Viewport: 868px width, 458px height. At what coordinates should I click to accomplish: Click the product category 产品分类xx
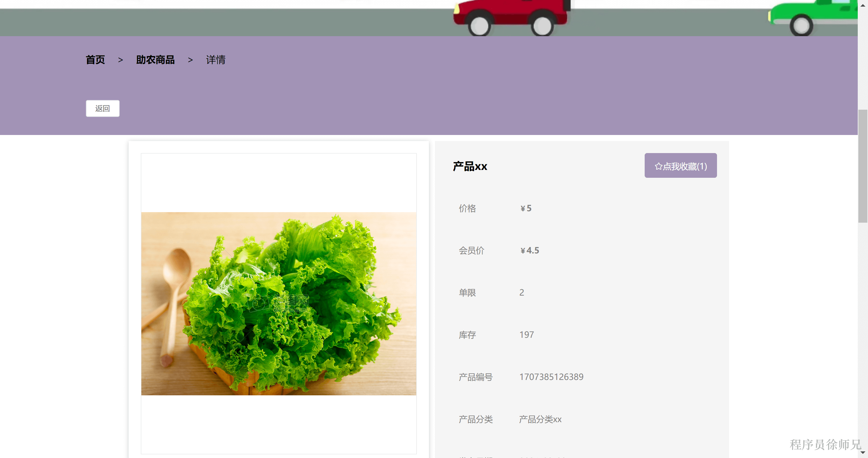click(x=540, y=419)
